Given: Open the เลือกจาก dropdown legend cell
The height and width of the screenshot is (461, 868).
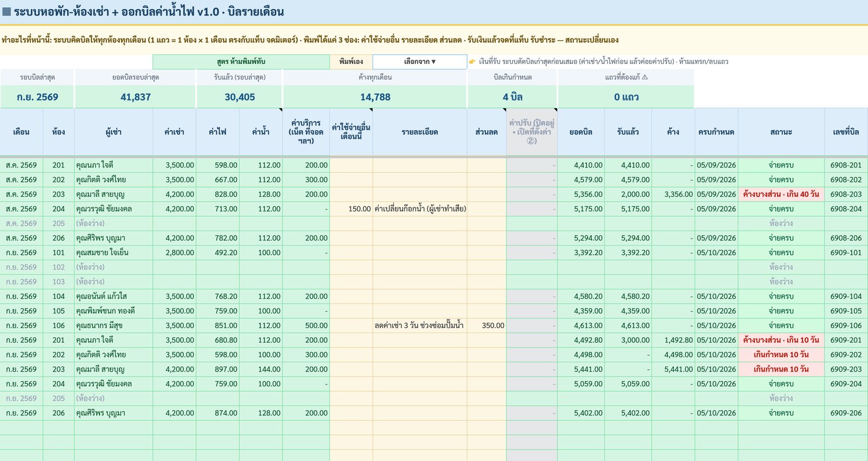Looking at the screenshot, I should [x=419, y=62].
